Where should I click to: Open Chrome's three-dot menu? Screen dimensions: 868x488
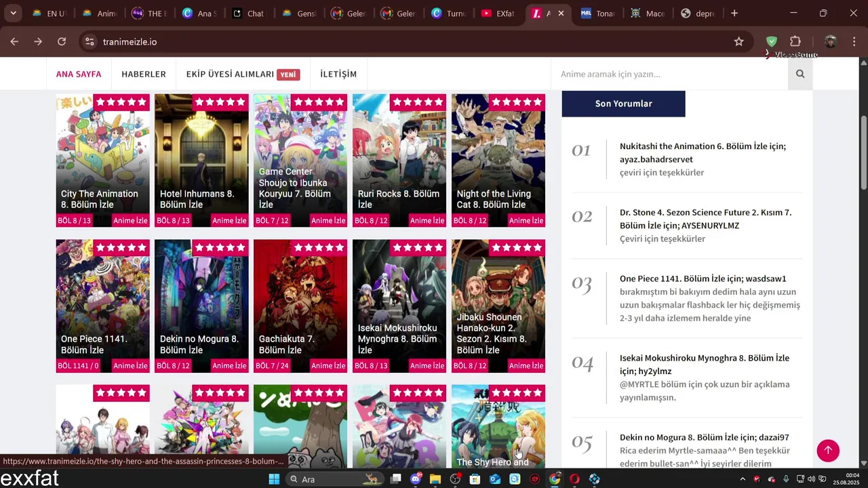(854, 41)
